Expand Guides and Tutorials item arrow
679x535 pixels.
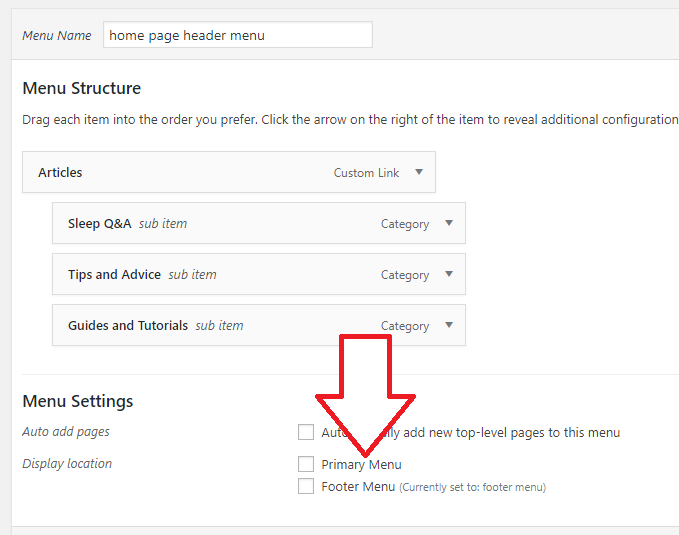click(449, 325)
